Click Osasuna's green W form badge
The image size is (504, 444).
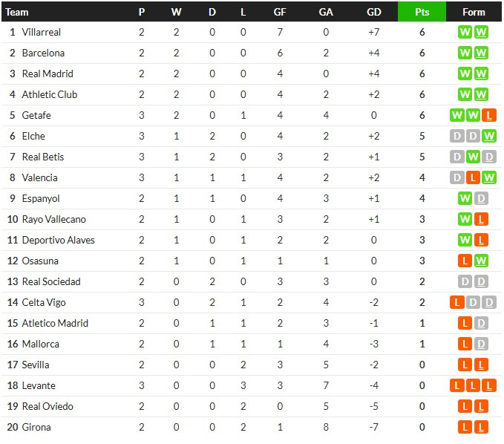coord(481,261)
